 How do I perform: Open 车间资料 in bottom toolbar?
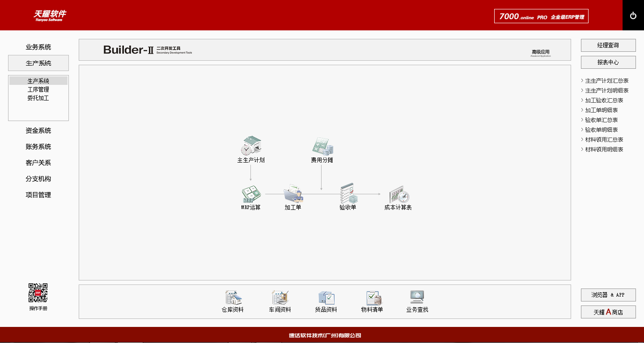coord(280,298)
